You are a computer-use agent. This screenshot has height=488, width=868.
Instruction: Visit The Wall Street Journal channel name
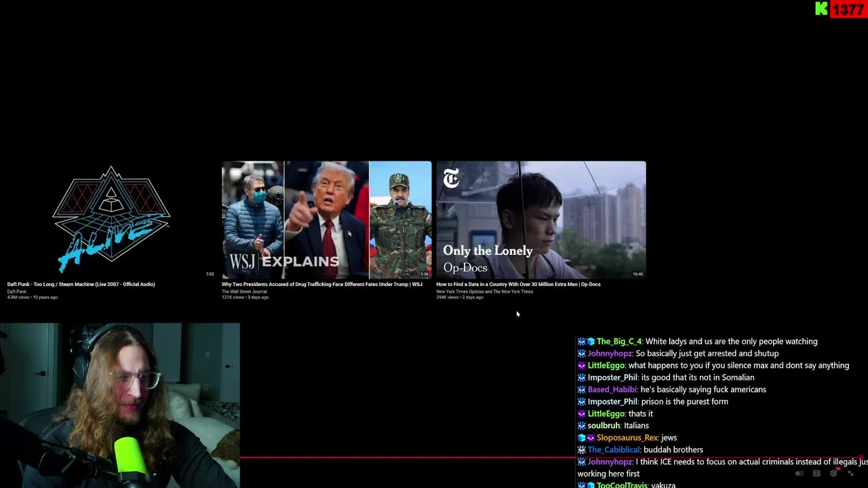coord(244,291)
